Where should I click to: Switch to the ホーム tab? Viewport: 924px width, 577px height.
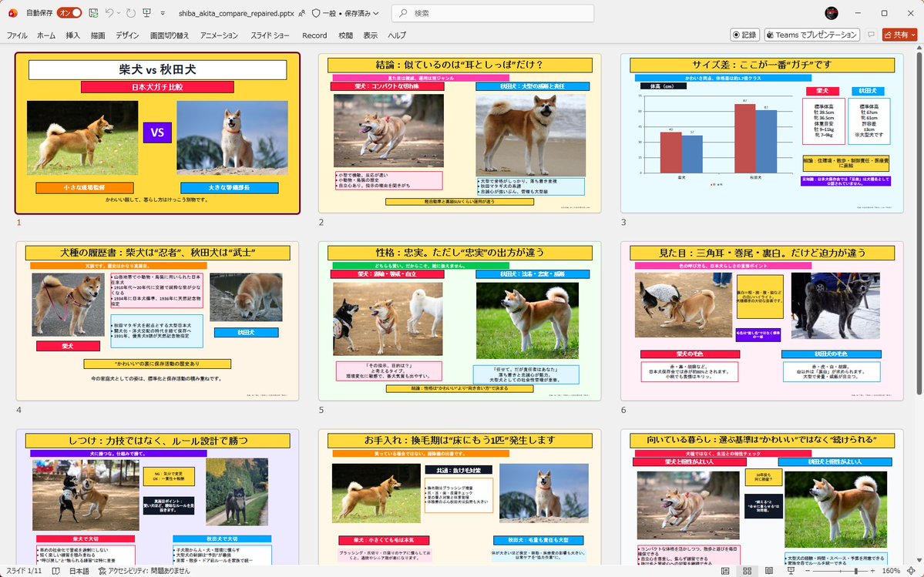pyautogui.click(x=46, y=35)
